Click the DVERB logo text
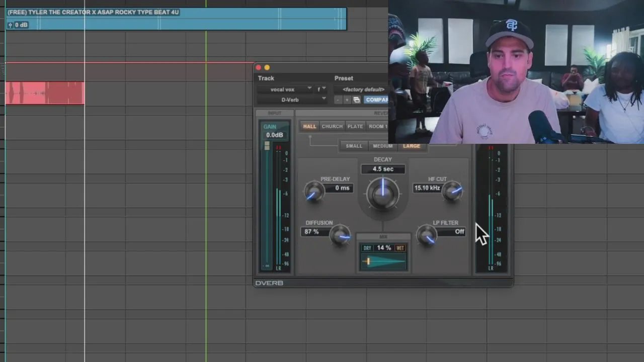 pos(269,283)
